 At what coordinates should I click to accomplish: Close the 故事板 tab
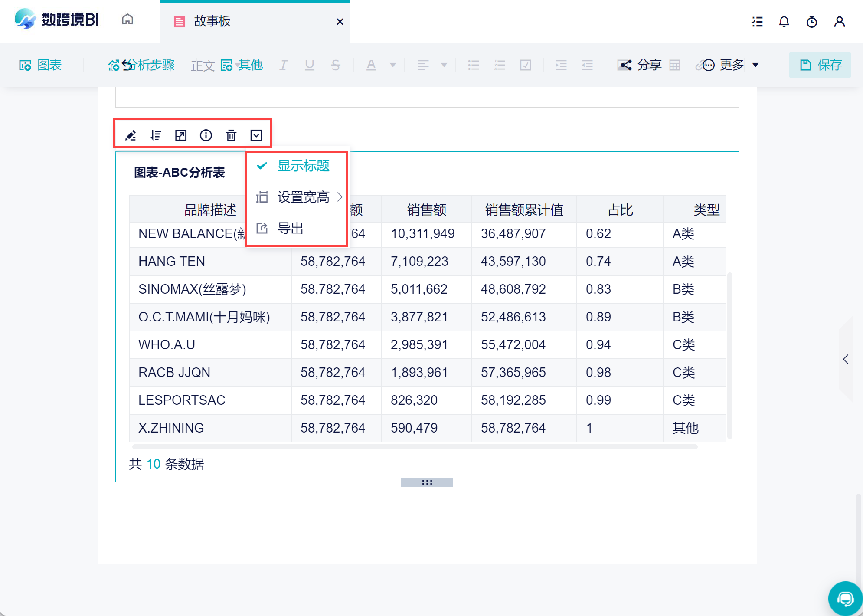coord(340,22)
